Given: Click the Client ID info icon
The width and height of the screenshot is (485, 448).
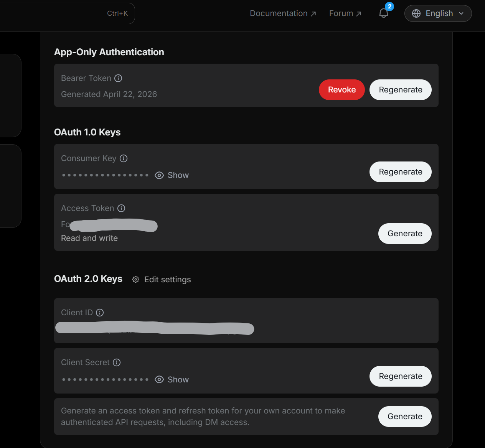Looking at the screenshot, I should point(100,313).
